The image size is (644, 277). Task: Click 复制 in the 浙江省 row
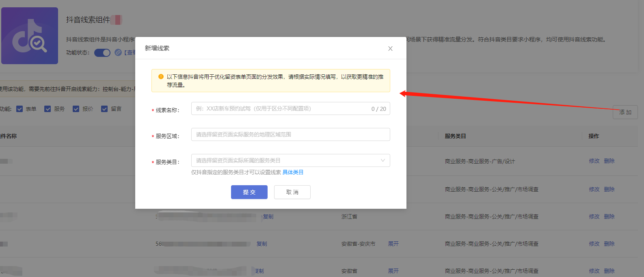coord(268,216)
